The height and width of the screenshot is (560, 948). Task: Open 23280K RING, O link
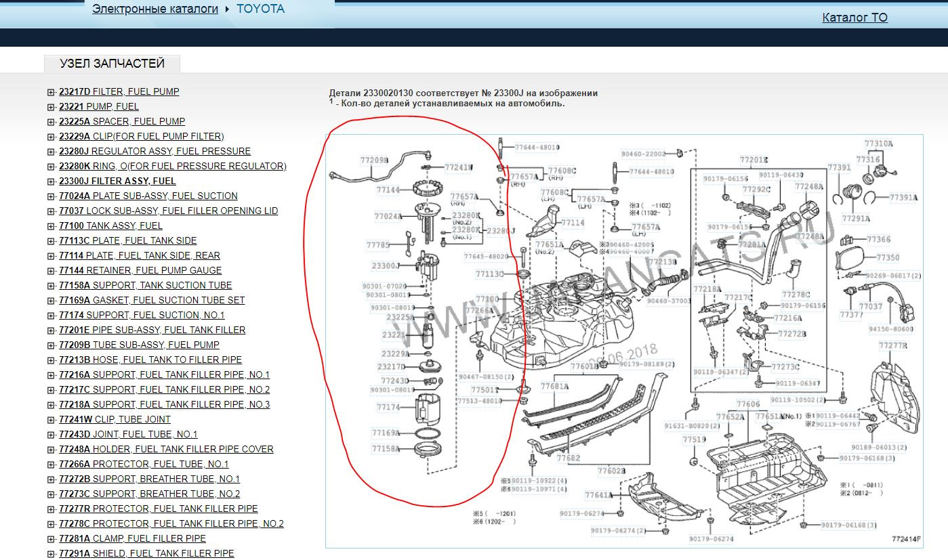pyautogui.click(x=173, y=166)
